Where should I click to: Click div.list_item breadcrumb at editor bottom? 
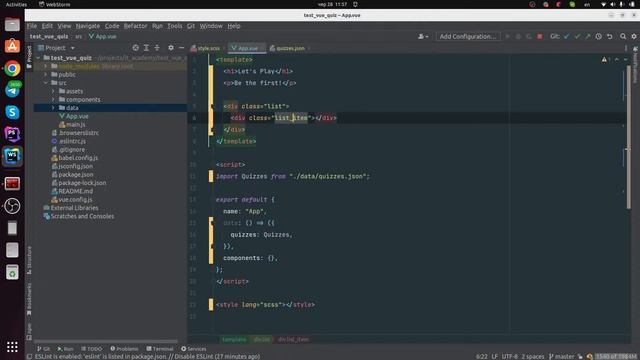point(293,340)
